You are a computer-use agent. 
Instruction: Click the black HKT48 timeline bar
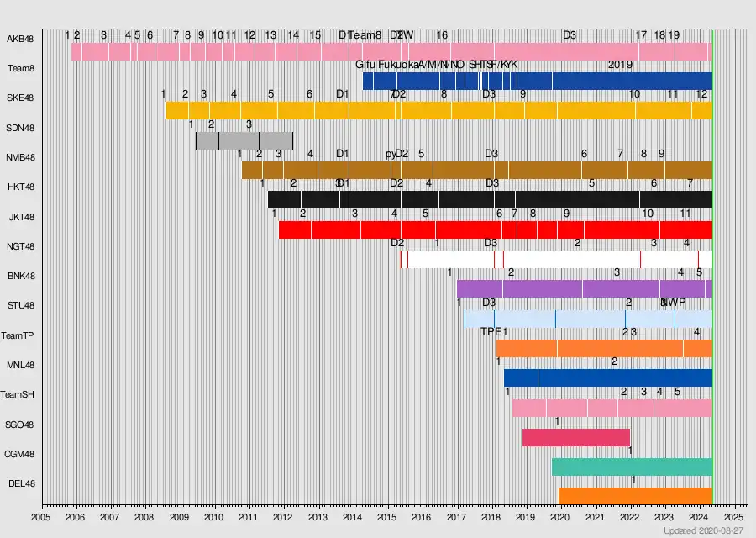[x=490, y=200]
